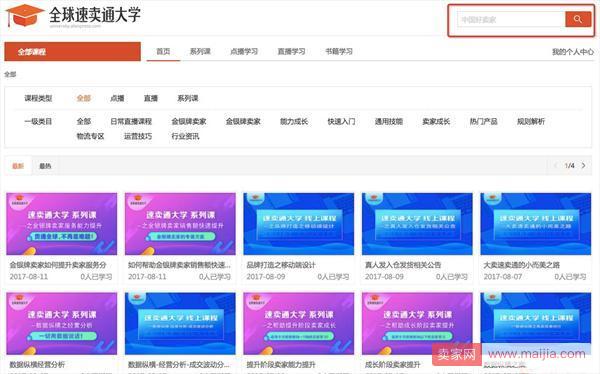Viewport: 600px width, 374px height.
Task: Filter category by 快速入门
Action: pyautogui.click(x=341, y=121)
